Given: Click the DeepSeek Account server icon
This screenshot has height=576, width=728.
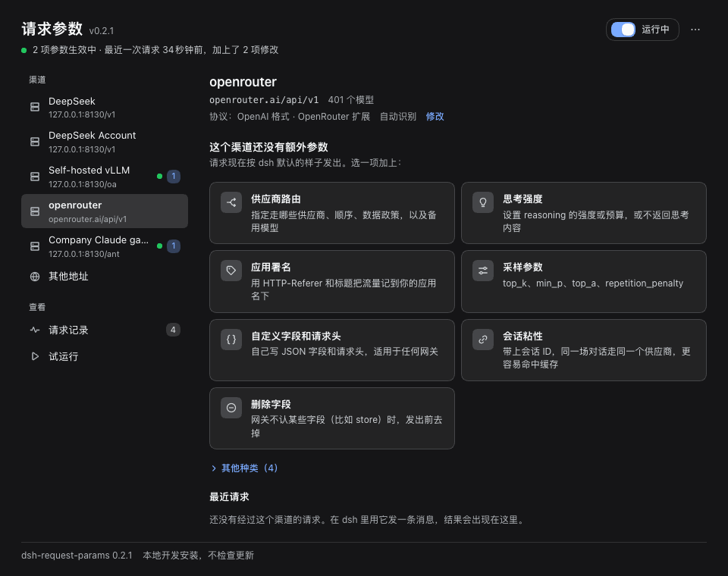Looking at the screenshot, I should click(x=35, y=142).
